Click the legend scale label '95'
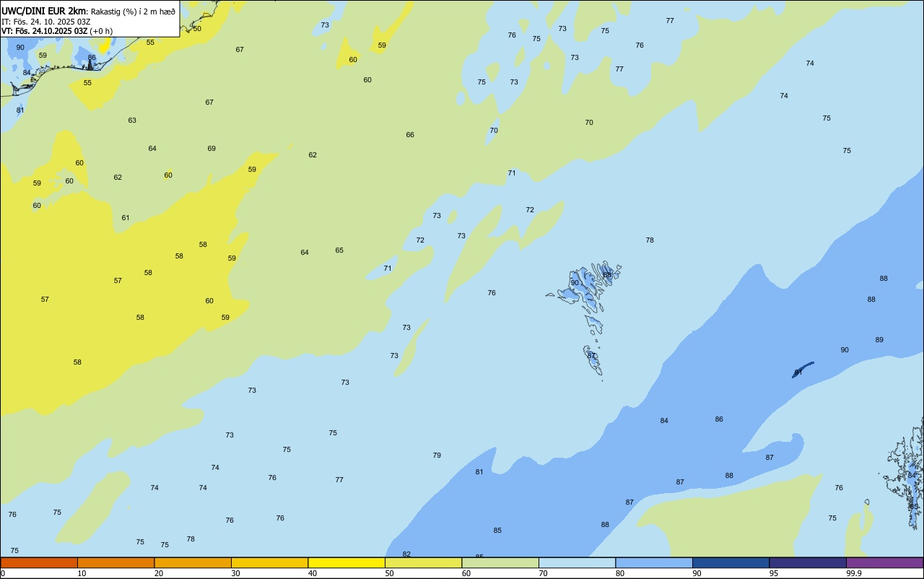The height and width of the screenshot is (579, 924). pyautogui.click(x=774, y=573)
